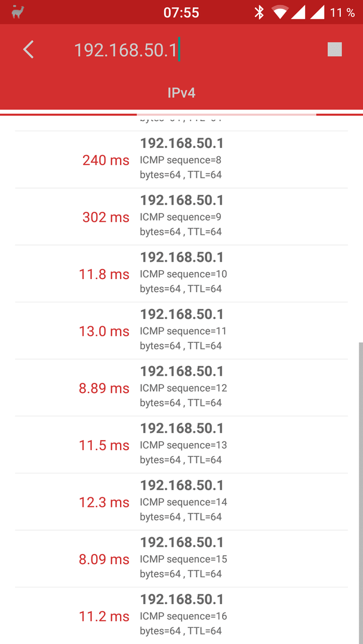Select the 13.0 ms ping result
The height and width of the screenshot is (644, 363).
(104, 331)
